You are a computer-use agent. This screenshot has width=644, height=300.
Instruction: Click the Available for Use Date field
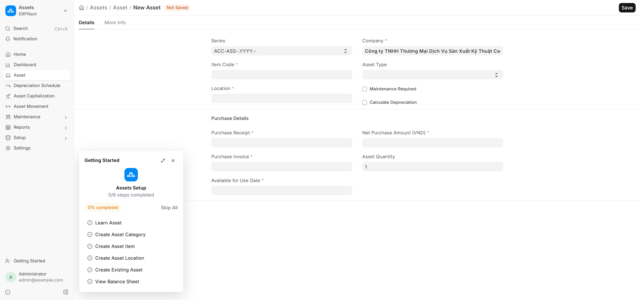click(x=282, y=190)
